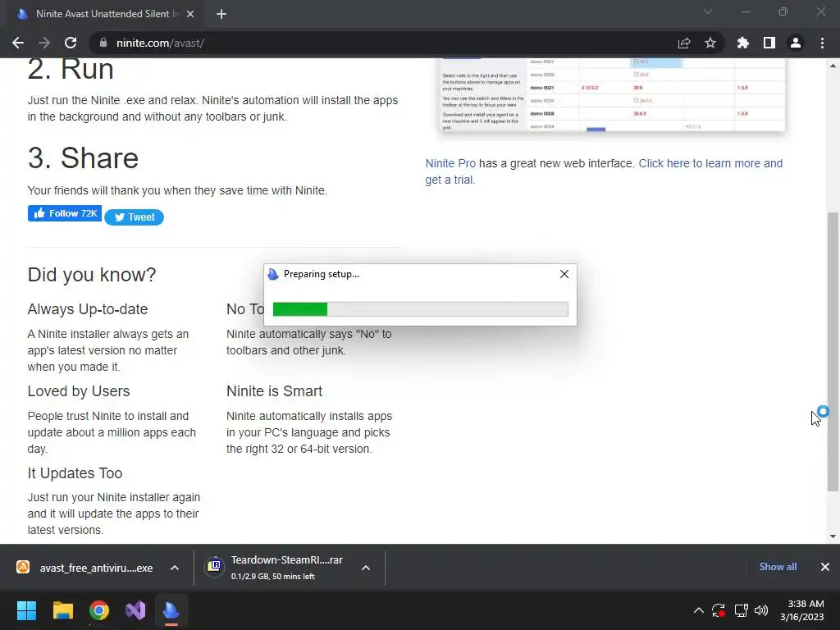The width and height of the screenshot is (840, 630).
Task: Open the Extensions puzzle icon
Action: click(743, 43)
